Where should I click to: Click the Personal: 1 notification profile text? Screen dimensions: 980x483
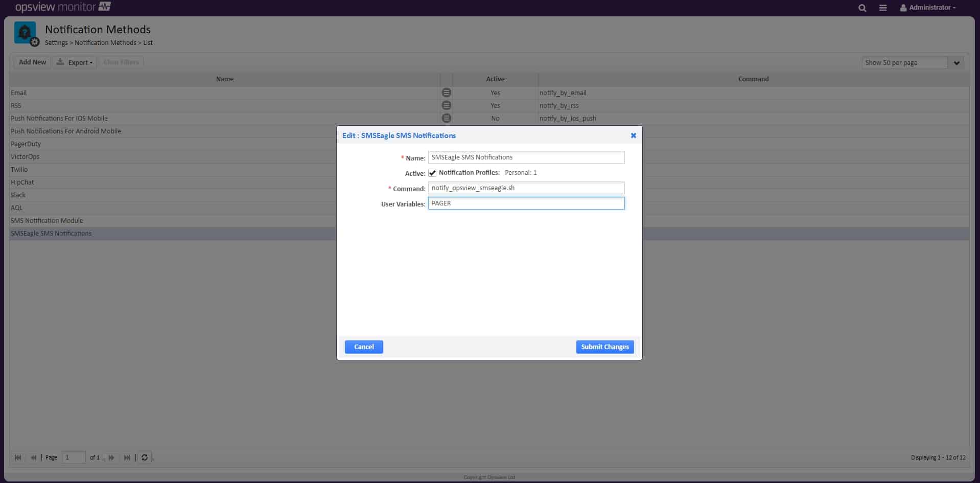pos(521,173)
